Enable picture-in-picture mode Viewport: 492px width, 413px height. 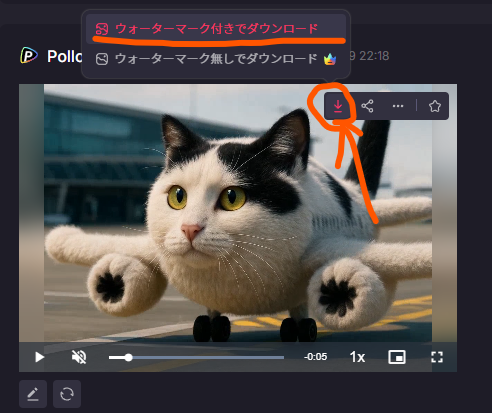click(x=397, y=357)
